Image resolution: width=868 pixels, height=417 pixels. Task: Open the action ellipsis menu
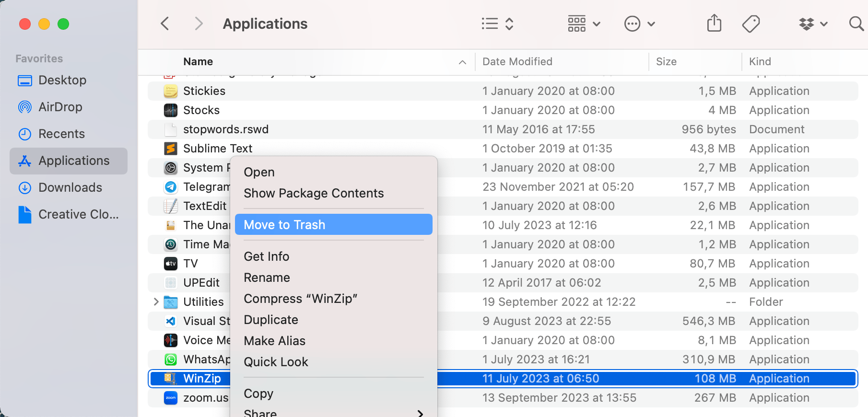click(x=640, y=23)
